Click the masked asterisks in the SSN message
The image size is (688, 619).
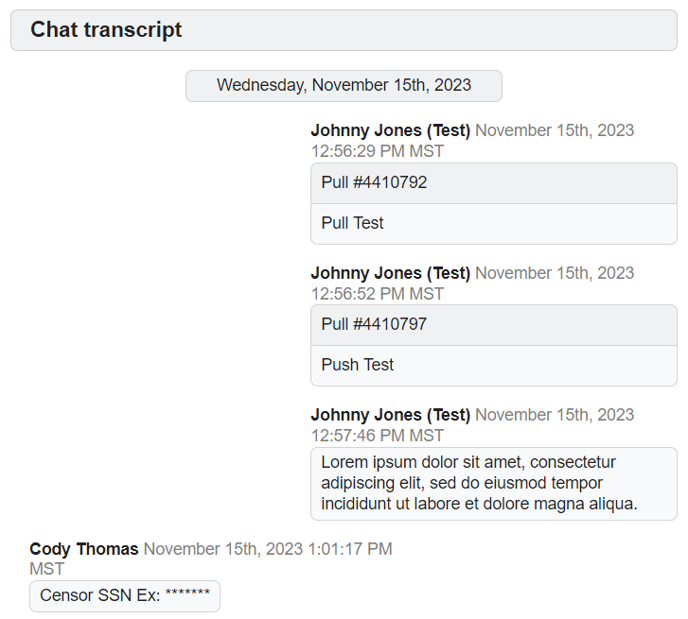tap(187, 597)
